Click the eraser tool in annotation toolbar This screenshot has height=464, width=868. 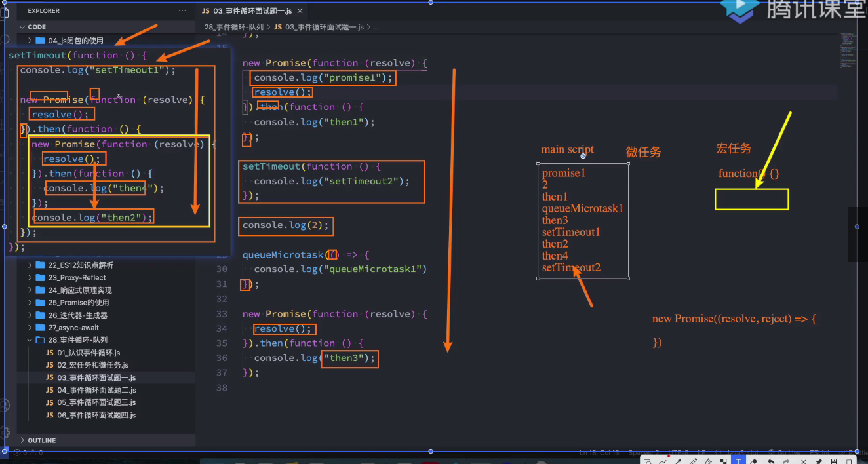[754, 461]
